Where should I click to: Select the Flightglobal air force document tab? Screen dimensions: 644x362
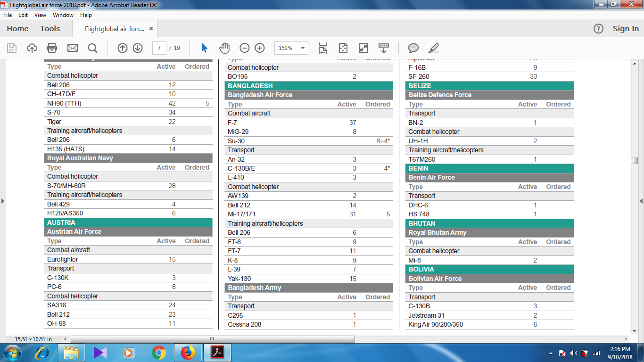coord(115,29)
